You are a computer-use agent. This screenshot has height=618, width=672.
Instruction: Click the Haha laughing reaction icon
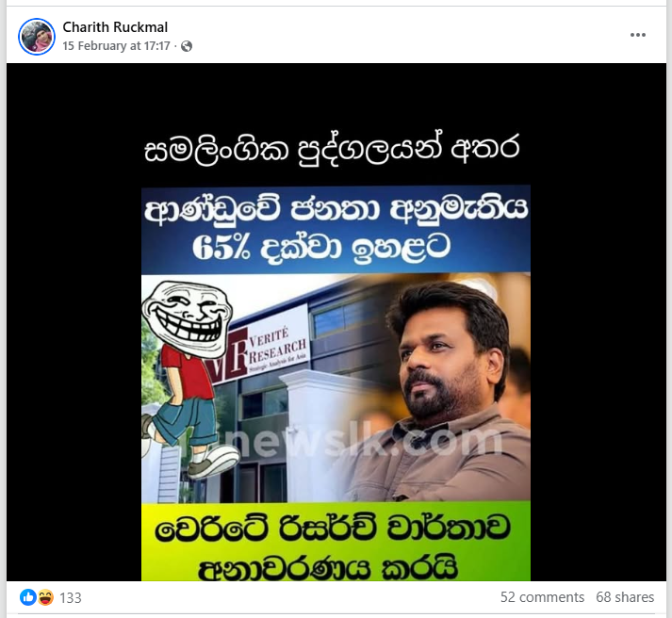pos(45,597)
